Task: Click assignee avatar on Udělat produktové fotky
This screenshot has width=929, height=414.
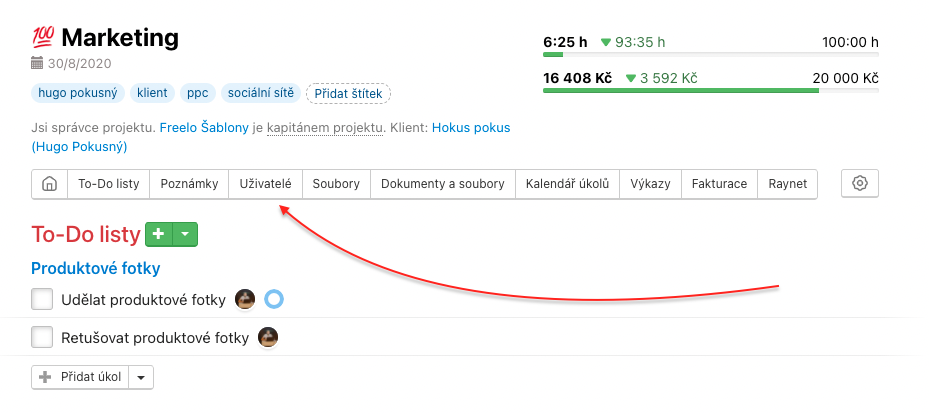Action: point(245,299)
